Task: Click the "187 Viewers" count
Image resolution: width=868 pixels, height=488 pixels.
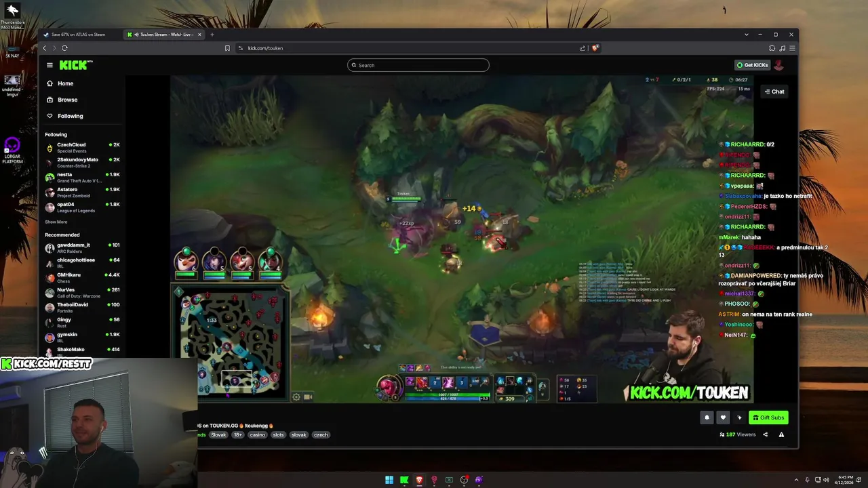Action: coord(738,434)
